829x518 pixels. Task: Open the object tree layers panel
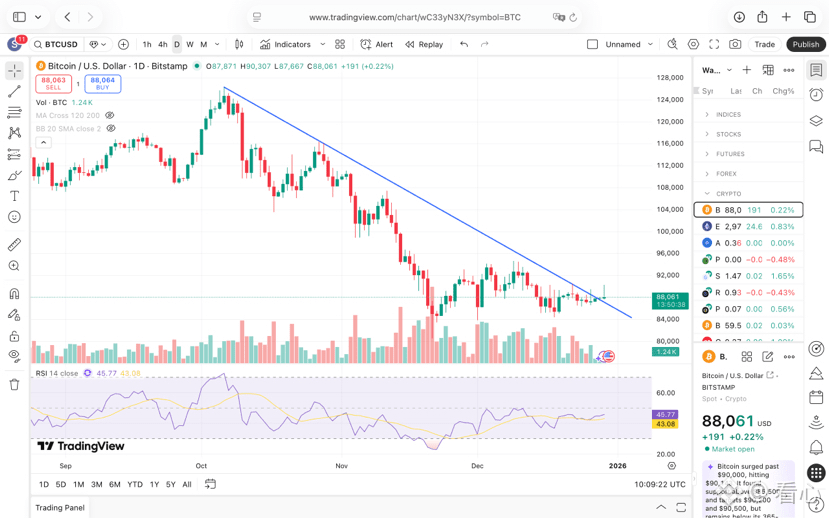click(x=816, y=121)
